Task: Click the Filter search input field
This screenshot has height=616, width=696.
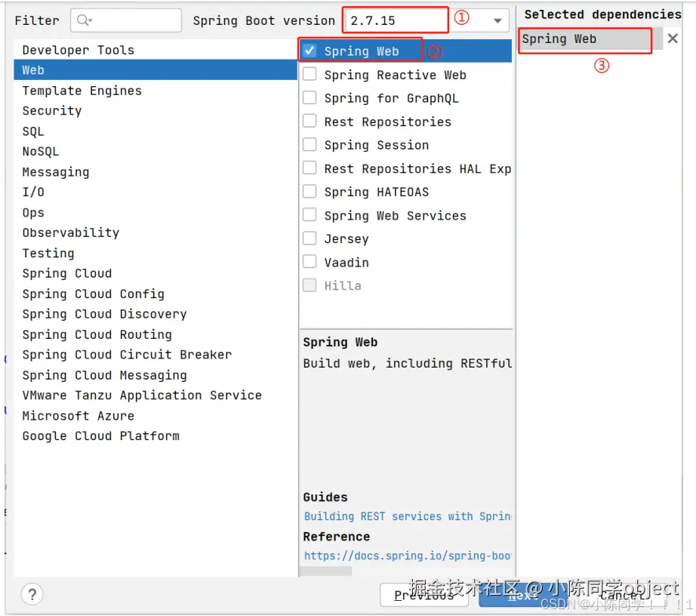Action: [x=125, y=20]
